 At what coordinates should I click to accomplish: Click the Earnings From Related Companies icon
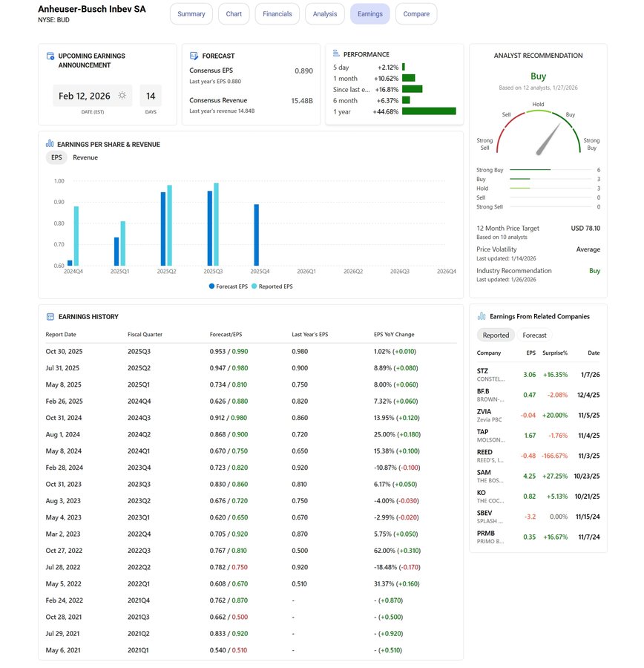point(482,316)
